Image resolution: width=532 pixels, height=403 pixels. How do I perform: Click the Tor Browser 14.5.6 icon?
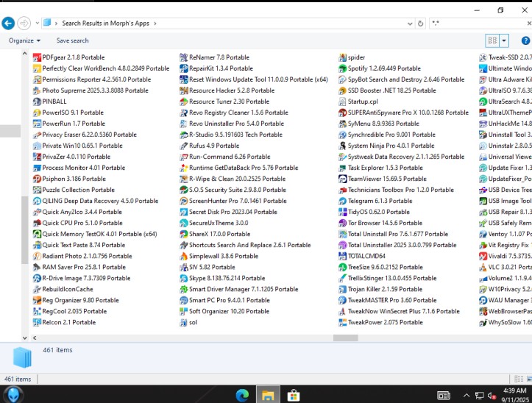342,223
